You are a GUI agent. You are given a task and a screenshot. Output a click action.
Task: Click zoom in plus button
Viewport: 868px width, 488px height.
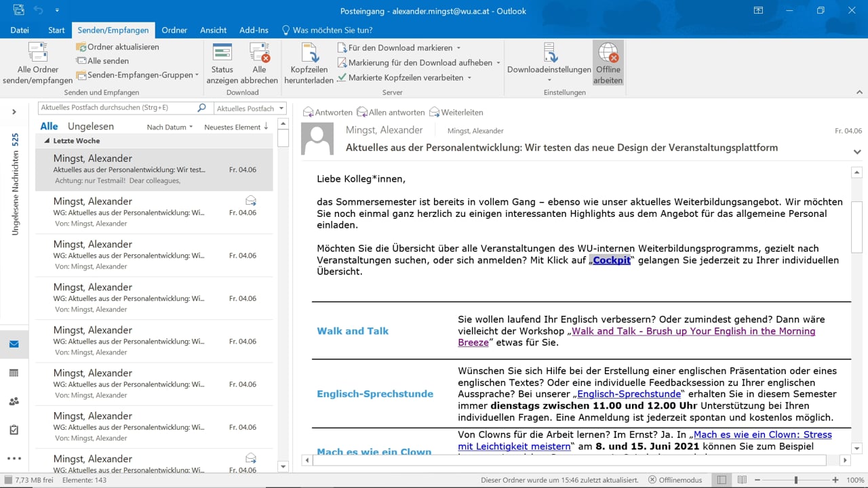835,480
